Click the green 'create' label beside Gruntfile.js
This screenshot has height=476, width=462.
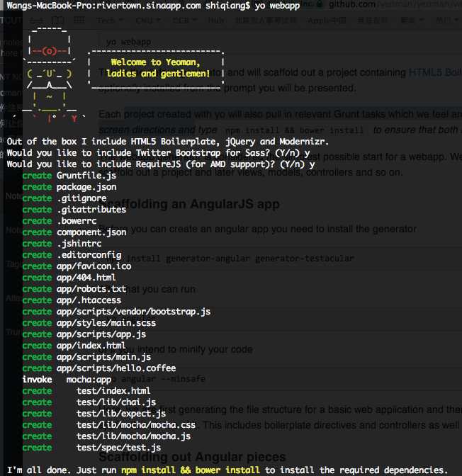tap(37, 176)
